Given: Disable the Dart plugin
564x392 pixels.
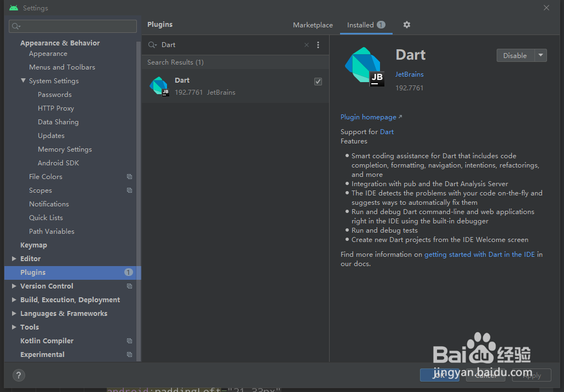Looking at the screenshot, I should click(x=515, y=55).
